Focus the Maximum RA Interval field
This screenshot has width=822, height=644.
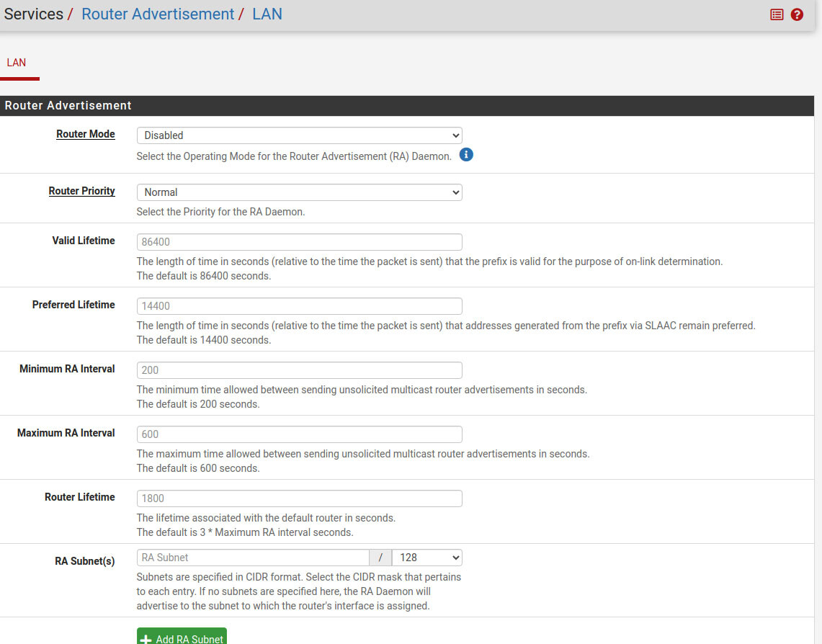point(300,434)
